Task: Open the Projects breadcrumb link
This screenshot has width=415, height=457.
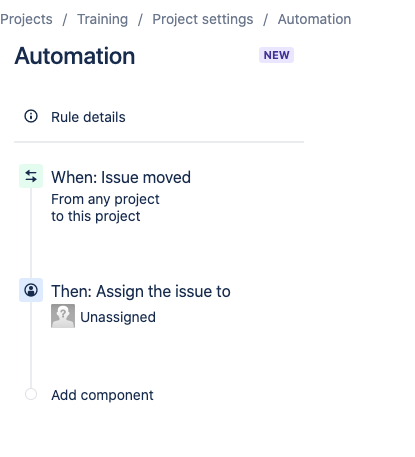Action: pos(26,19)
